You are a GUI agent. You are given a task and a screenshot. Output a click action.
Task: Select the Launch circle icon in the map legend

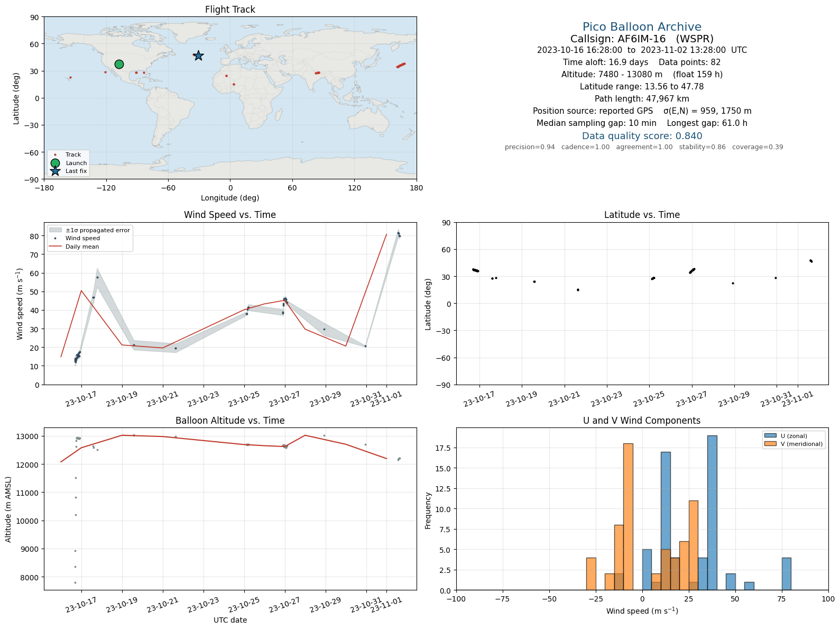pyautogui.click(x=55, y=163)
